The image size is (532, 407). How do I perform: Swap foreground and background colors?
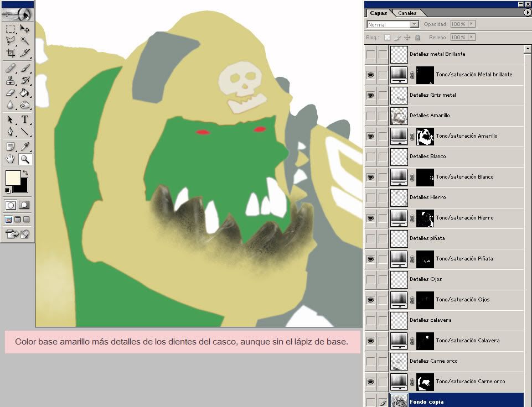(x=25, y=173)
